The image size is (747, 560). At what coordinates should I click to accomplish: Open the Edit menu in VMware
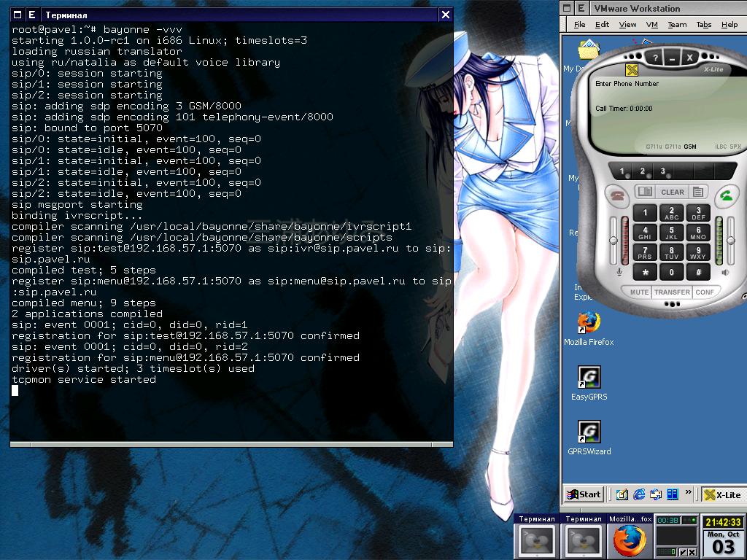click(x=602, y=24)
